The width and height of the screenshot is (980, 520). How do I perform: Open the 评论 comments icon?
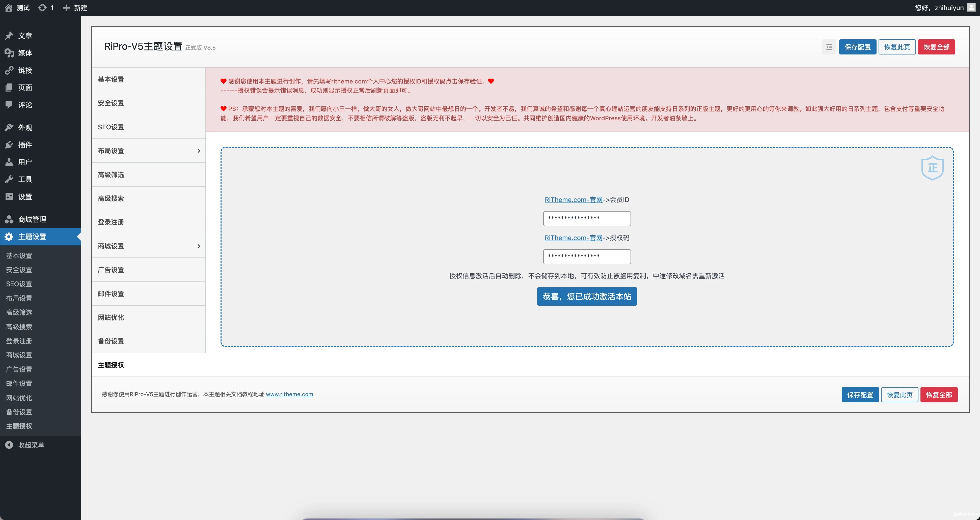[9, 105]
